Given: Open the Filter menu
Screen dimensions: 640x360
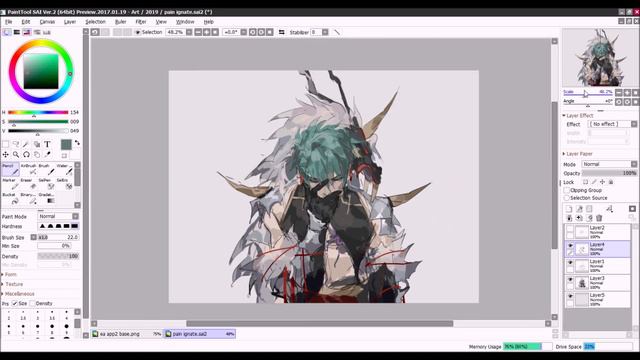Looking at the screenshot, I should pos(141,22).
